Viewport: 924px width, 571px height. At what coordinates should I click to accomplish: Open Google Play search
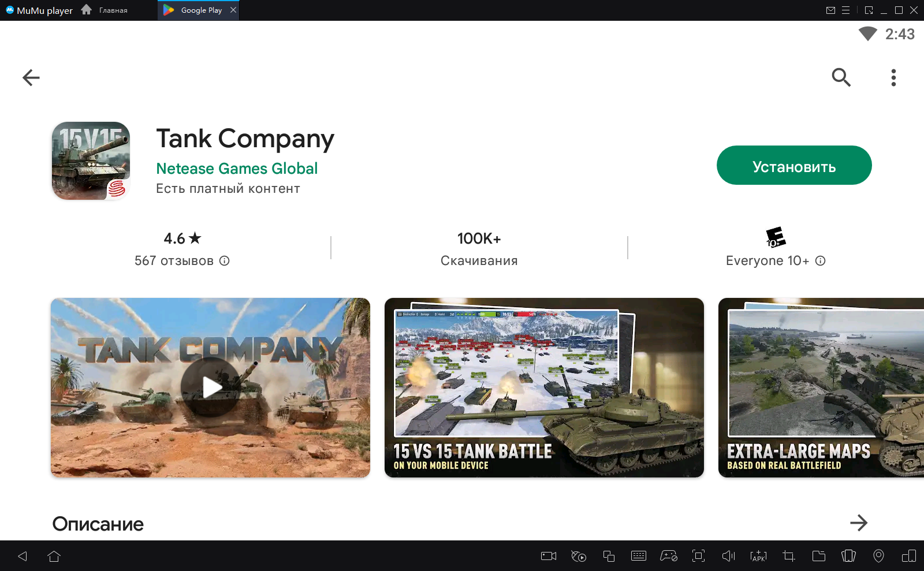pos(841,77)
